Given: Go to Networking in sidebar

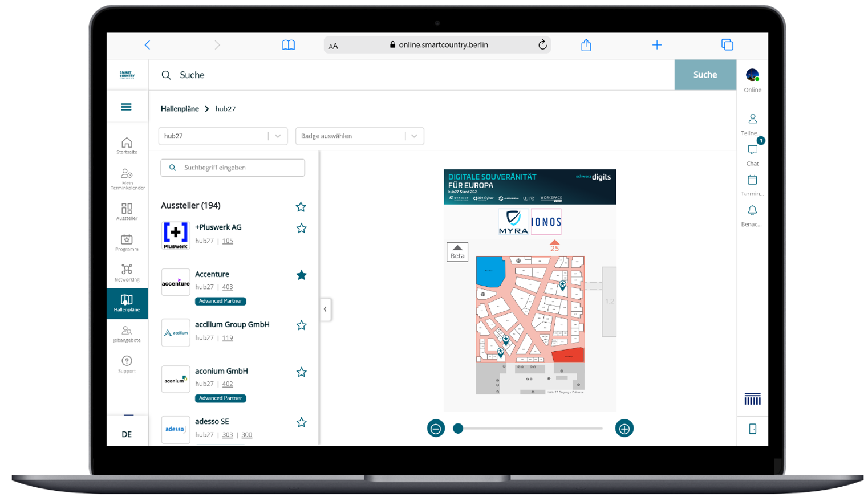Looking at the screenshot, I should click(127, 272).
